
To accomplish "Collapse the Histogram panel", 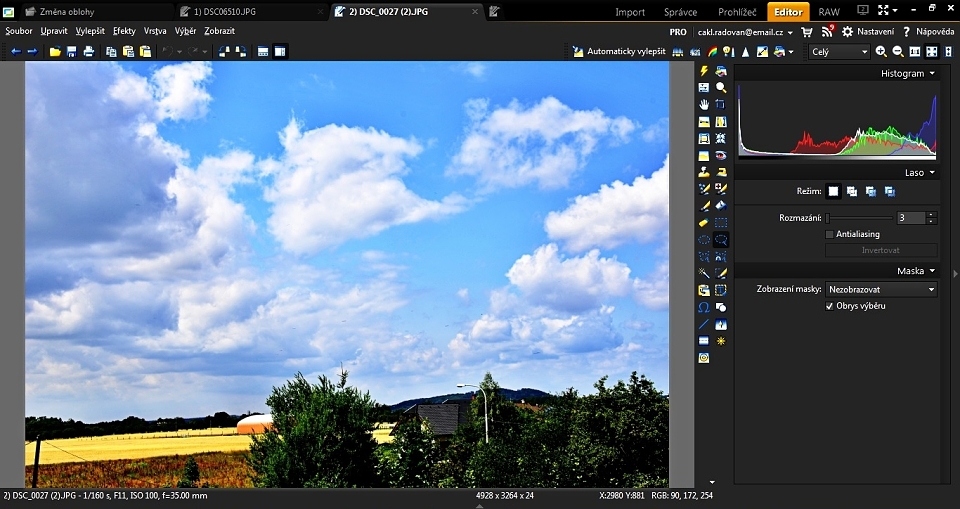I will 931,73.
